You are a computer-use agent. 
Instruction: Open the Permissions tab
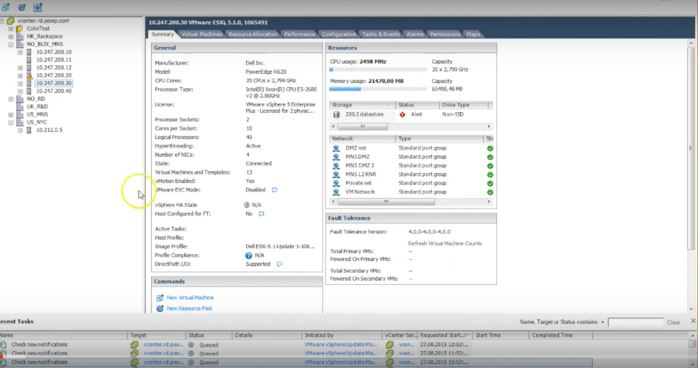coord(444,34)
